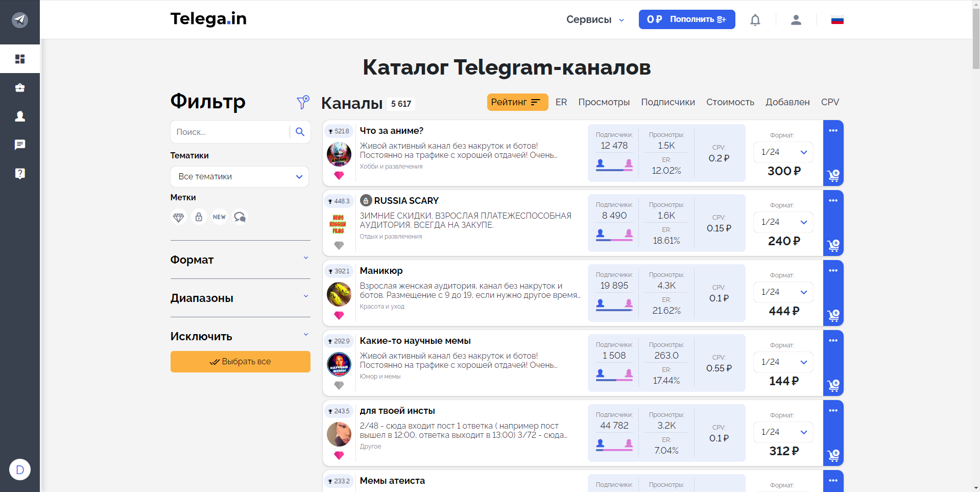This screenshot has height=492, width=980.
Task: Open Telega.in home logo link
Action: 208,19
